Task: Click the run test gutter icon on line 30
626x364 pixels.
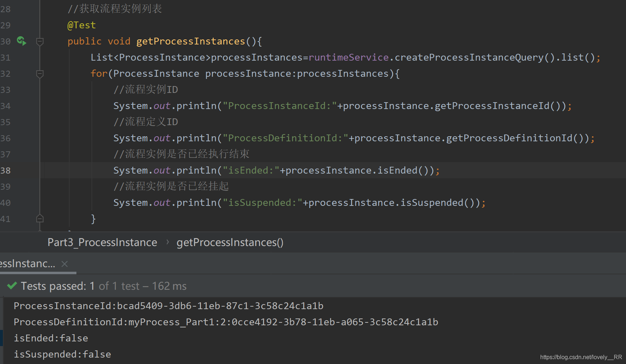Action: click(22, 41)
